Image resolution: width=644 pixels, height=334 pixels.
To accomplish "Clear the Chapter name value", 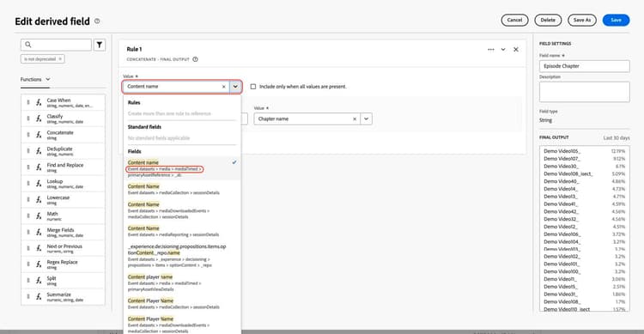I will [x=355, y=119].
